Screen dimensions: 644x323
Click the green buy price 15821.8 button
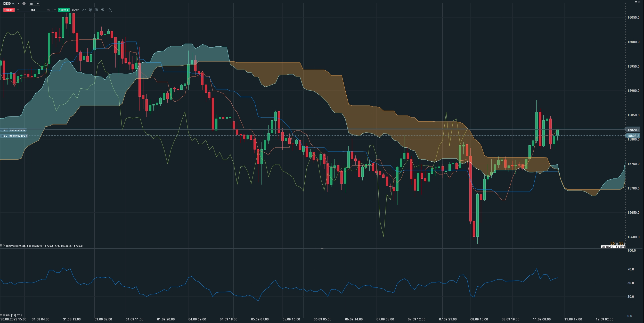point(64,10)
